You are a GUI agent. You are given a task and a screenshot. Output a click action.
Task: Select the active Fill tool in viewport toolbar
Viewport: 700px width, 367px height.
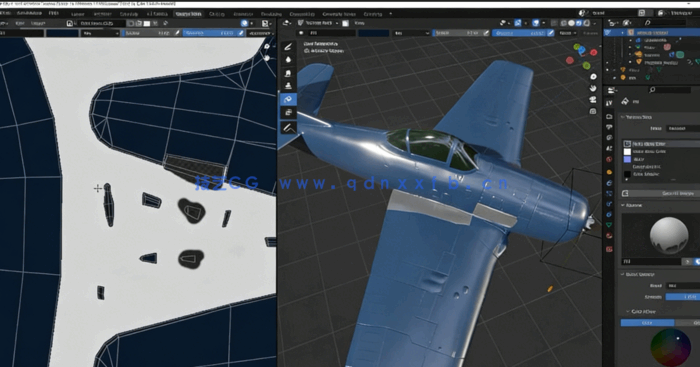coord(288,99)
